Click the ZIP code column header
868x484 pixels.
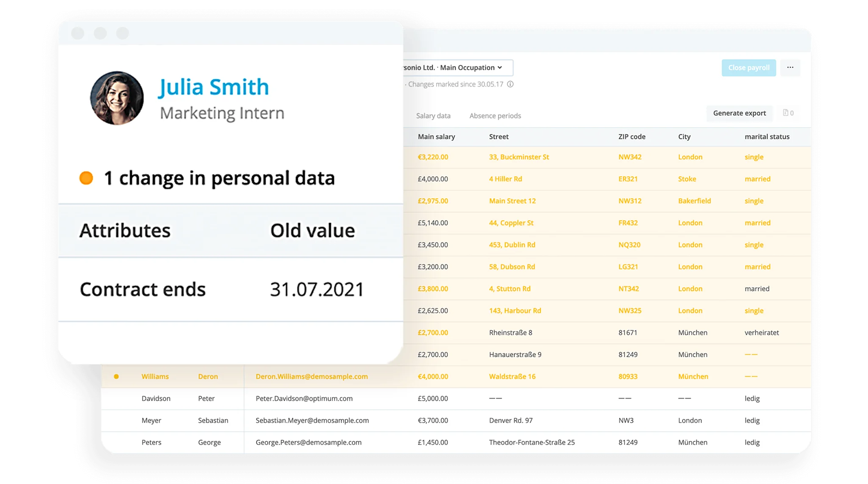(x=632, y=137)
